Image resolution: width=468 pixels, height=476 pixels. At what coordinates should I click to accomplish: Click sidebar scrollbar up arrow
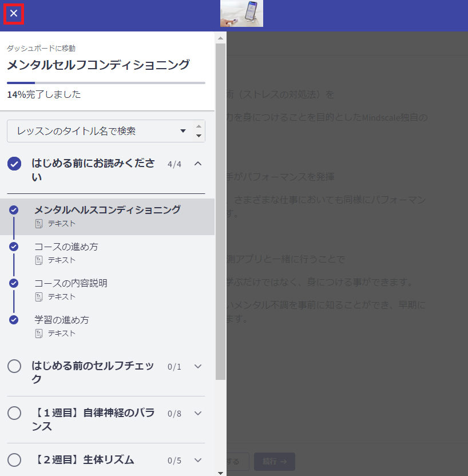coord(221,38)
